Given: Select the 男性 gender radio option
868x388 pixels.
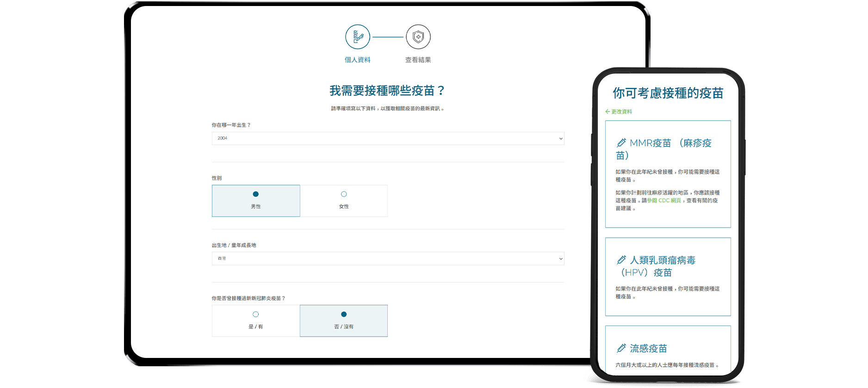Looking at the screenshot, I should tap(256, 201).
